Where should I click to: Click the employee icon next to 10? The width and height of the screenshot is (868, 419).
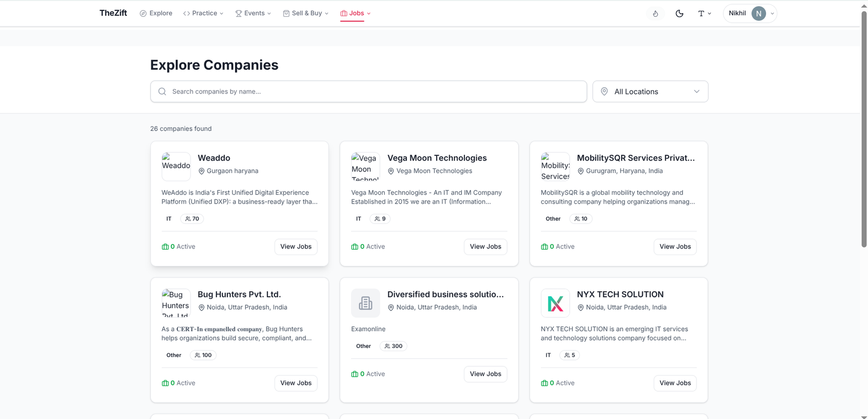pyautogui.click(x=577, y=219)
